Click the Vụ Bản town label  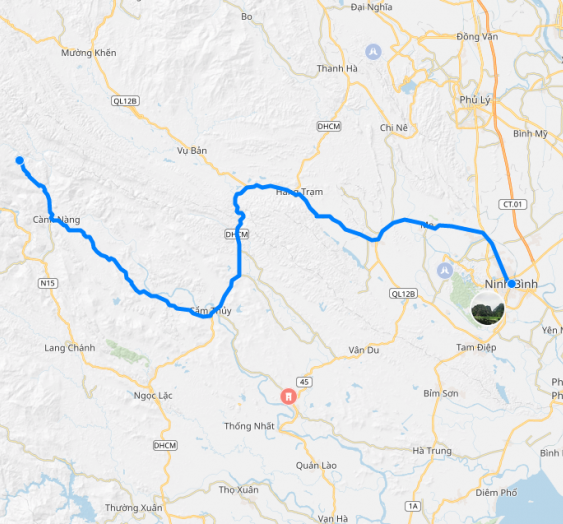[x=192, y=150]
